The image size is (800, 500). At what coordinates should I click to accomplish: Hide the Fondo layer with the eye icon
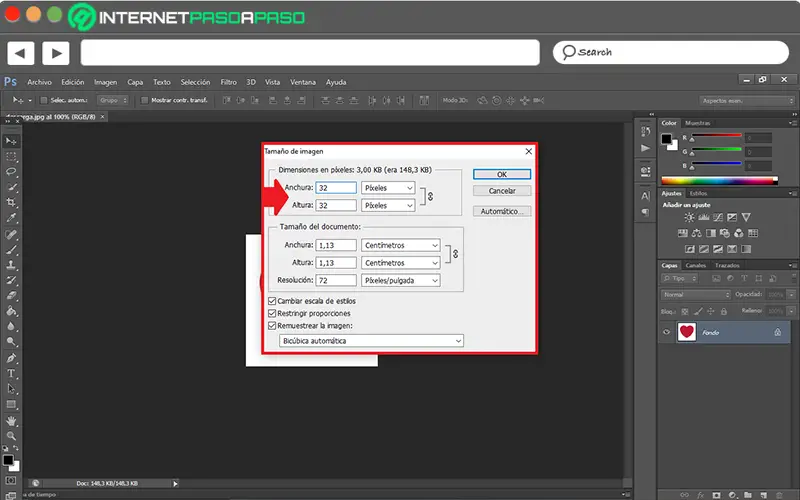(x=667, y=332)
